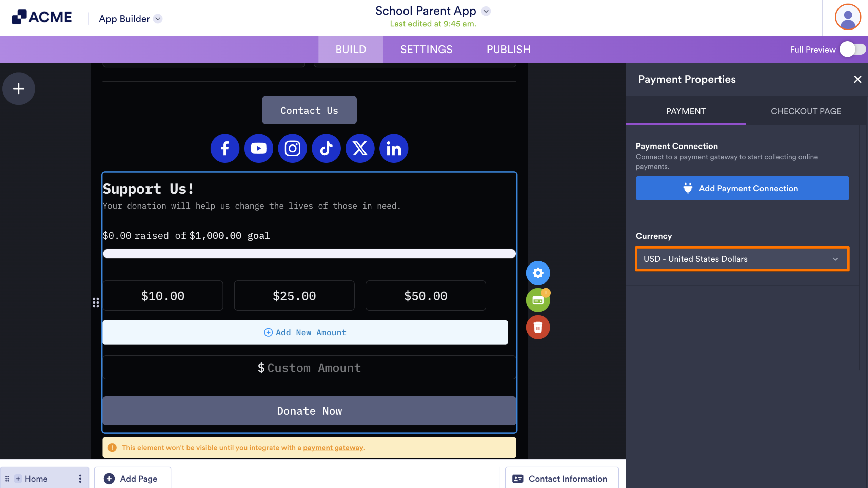
Task: Open element properties gear icon
Action: 538,273
